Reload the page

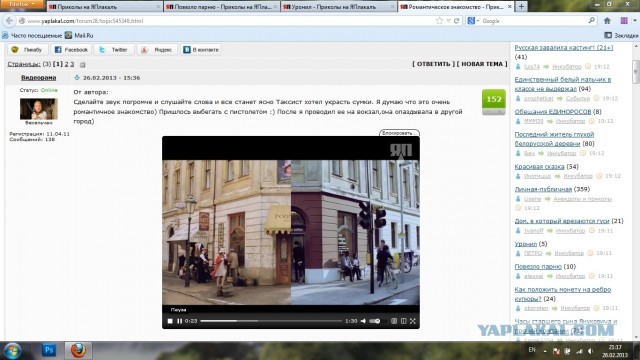(456, 21)
